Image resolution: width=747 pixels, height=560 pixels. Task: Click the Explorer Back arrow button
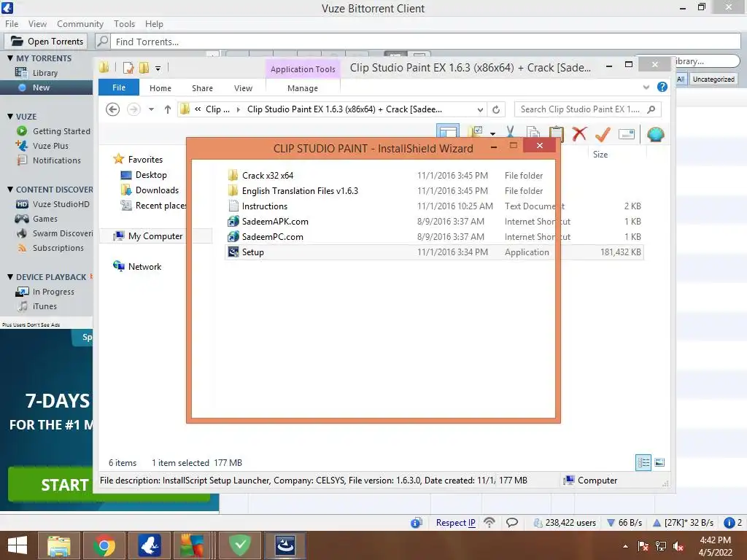coord(112,109)
